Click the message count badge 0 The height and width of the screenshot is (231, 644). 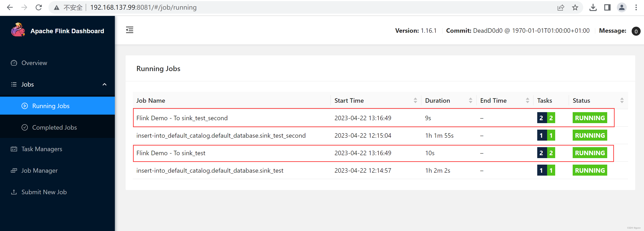[636, 31]
